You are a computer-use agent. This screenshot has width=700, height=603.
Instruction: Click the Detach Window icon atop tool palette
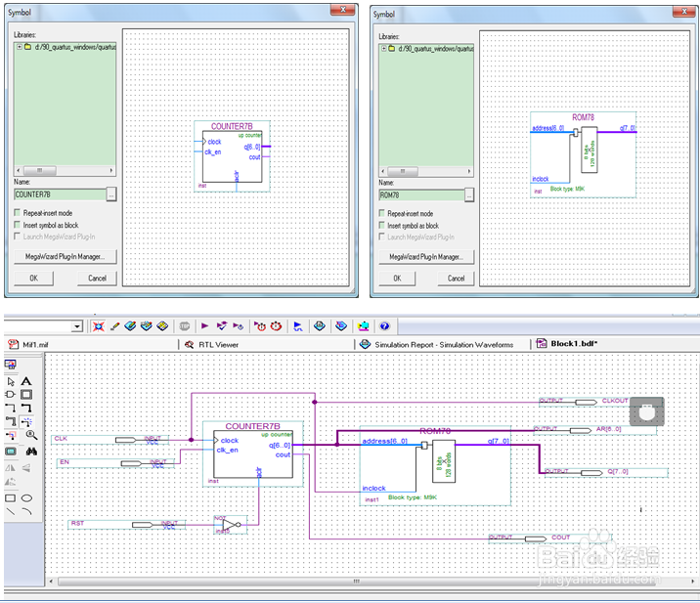click(x=11, y=365)
